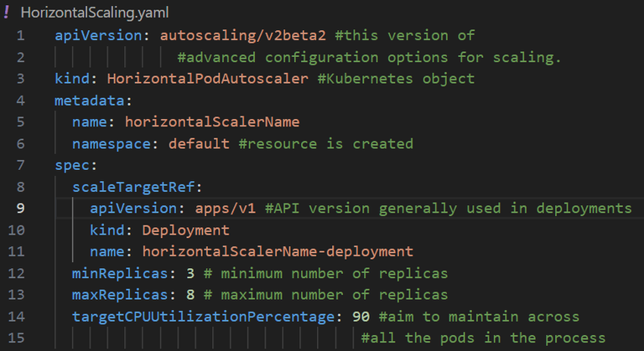Click the targetCPUUtilizationPercentage key
This screenshot has width=644, height=351.
(x=204, y=317)
